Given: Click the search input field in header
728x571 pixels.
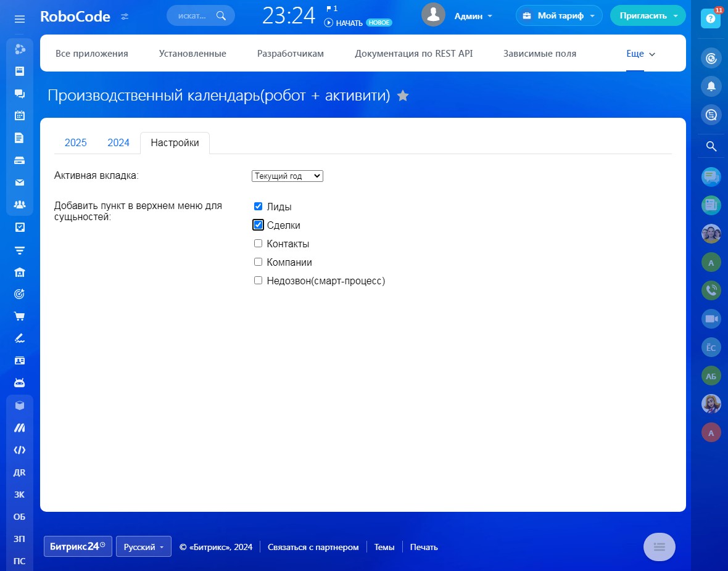Looking at the screenshot, I should 194,16.
